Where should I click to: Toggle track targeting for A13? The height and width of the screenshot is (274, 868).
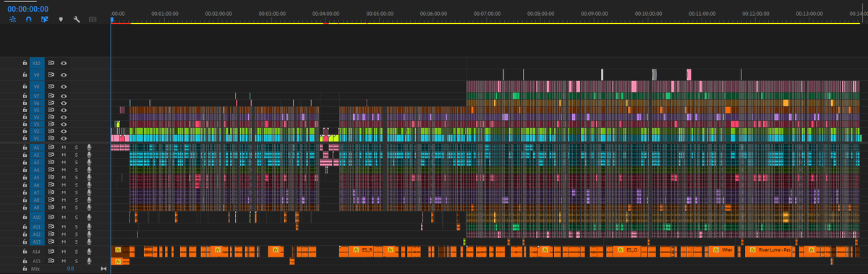tap(37, 241)
